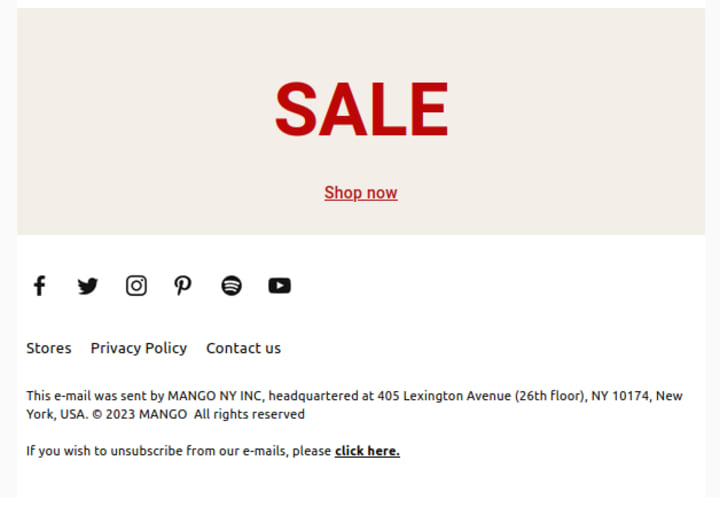This screenshot has height=515, width=720.
Task: Click the unsubscribe 'click here.' link
Action: pyautogui.click(x=367, y=451)
